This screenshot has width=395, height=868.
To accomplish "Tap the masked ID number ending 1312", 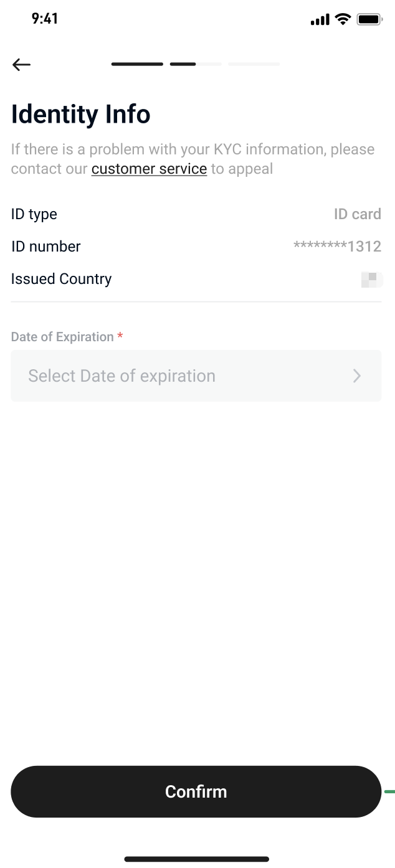I will click(x=337, y=247).
